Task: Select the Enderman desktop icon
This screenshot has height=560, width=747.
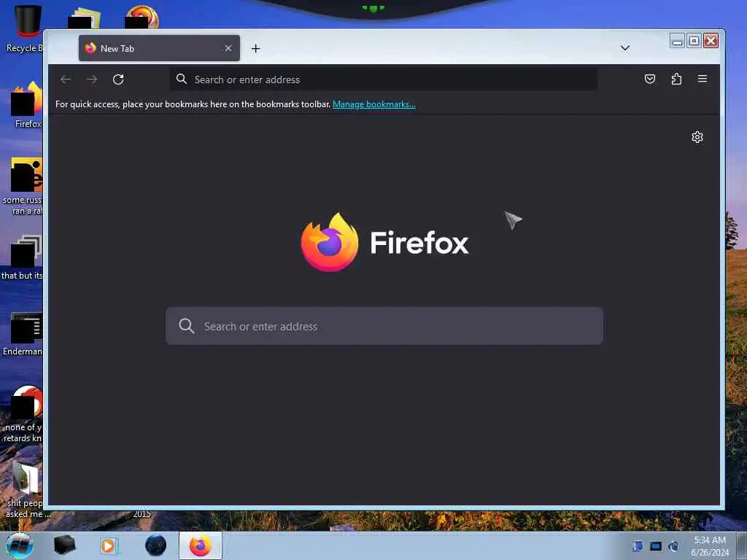Action: tap(23, 334)
